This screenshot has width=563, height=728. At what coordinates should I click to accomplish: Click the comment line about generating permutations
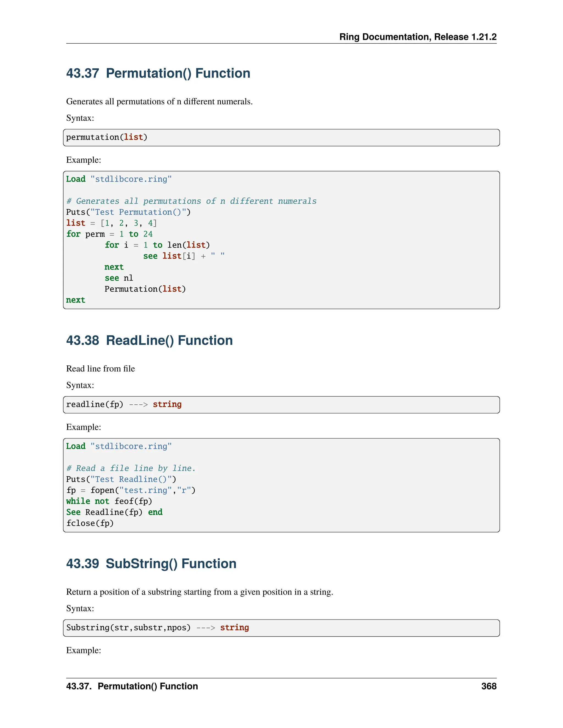[x=191, y=201]
